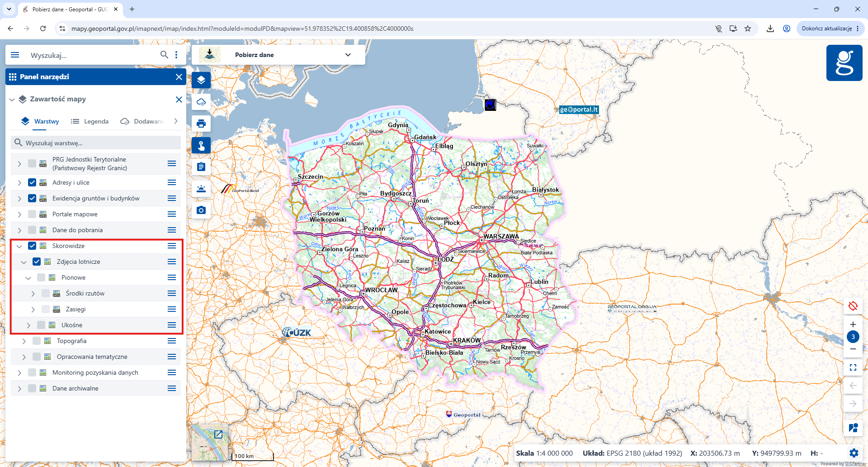The width and height of the screenshot is (868, 467).
Task: Expand the Monitoring pozyskania danych group
Action: point(19,373)
